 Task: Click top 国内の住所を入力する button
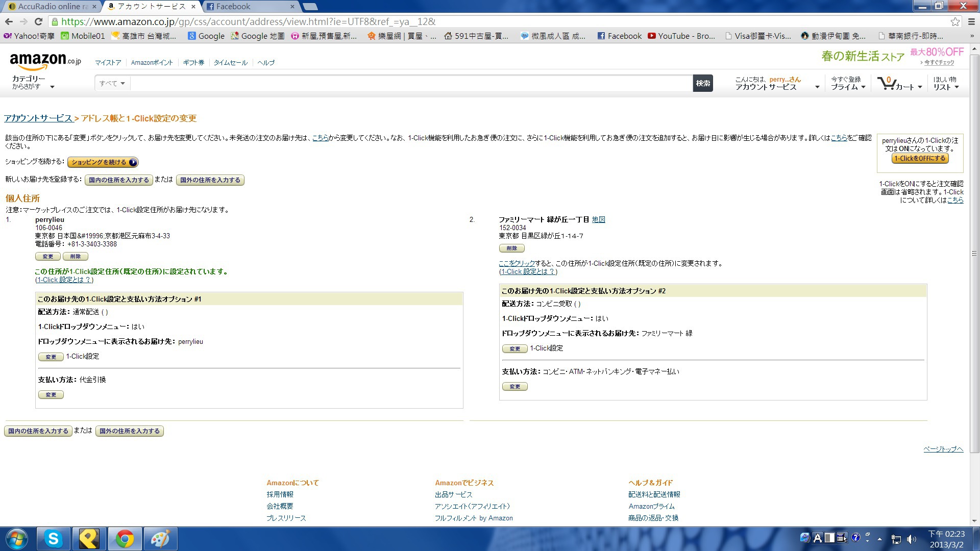pyautogui.click(x=119, y=180)
